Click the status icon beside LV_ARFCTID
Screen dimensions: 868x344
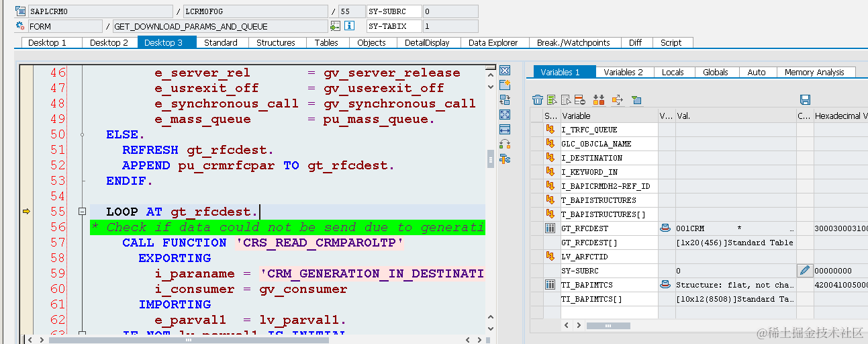[550, 257]
